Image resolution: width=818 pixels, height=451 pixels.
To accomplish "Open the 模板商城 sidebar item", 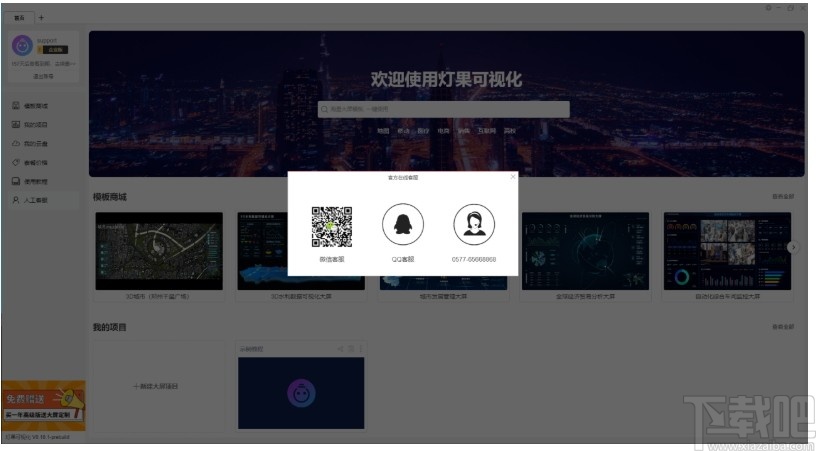I will [x=44, y=106].
